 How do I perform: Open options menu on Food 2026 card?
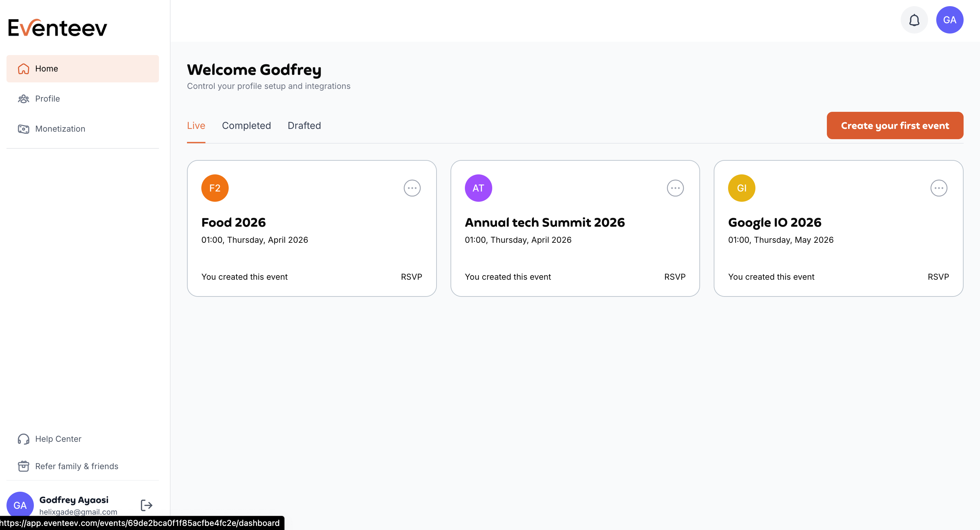[x=412, y=188]
